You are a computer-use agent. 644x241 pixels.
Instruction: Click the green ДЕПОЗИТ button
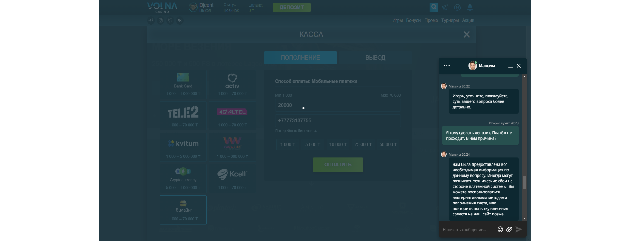pyautogui.click(x=291, y=7)
